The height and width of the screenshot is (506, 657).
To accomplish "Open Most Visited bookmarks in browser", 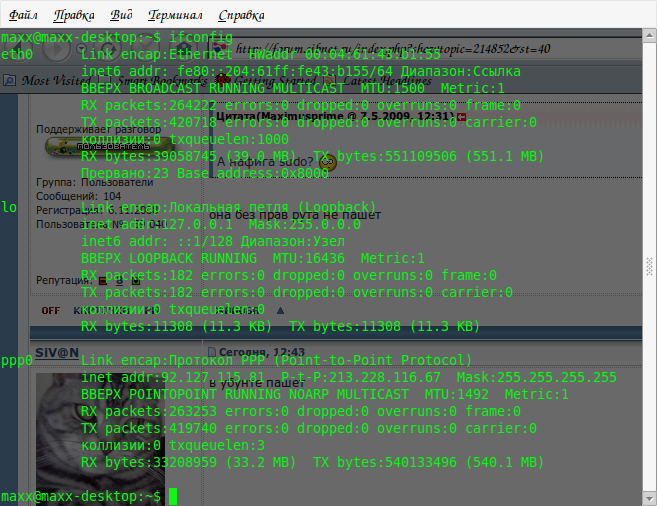I will click(x=47, y=80).
